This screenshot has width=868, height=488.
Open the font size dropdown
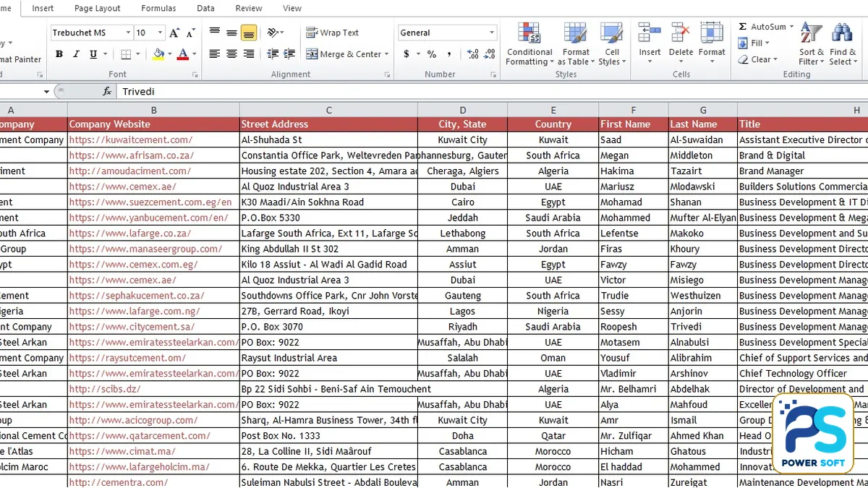[x=159, y=33]
